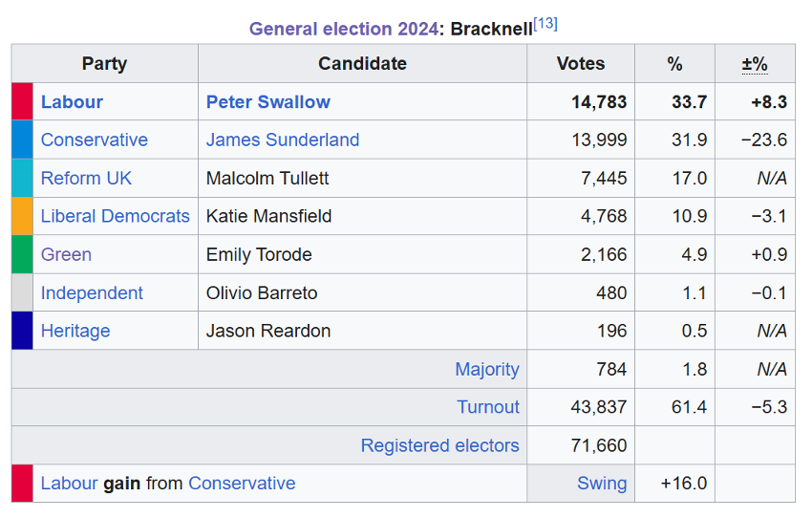Click the Heritage party link
The height and width of the screenshot is (518, 812).
point(75,332)
